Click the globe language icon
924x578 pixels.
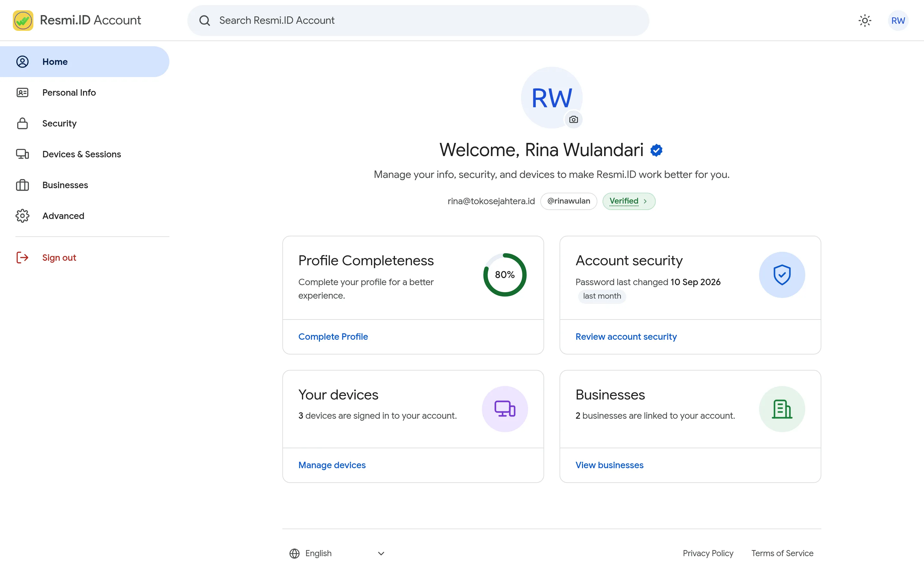[x=295, y=553]
